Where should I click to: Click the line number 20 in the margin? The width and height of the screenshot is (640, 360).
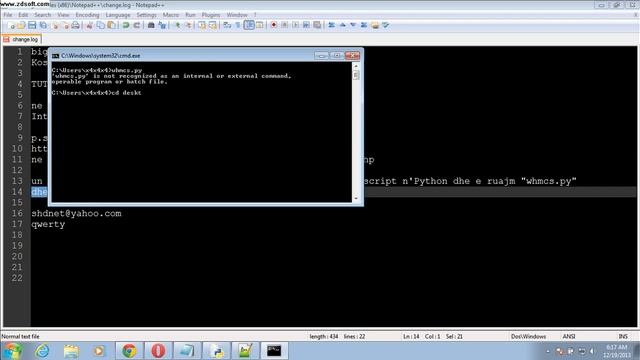point(17,256)
